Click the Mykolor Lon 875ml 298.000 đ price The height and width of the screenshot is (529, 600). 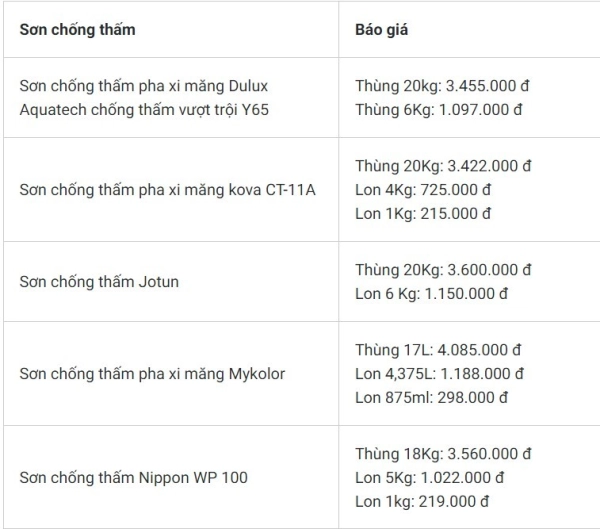(x=432, y=397)
